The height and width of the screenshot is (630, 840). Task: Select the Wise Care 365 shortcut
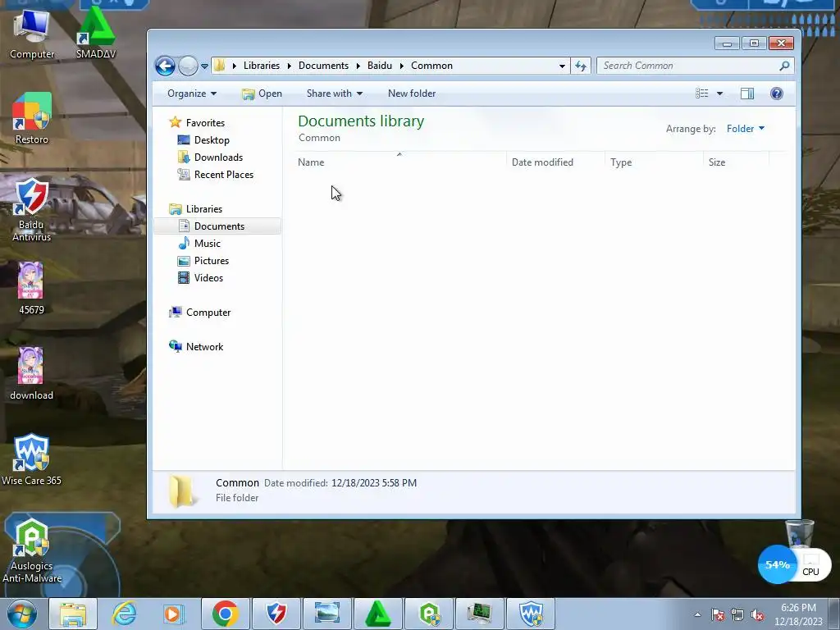click(x=32, y=459)
